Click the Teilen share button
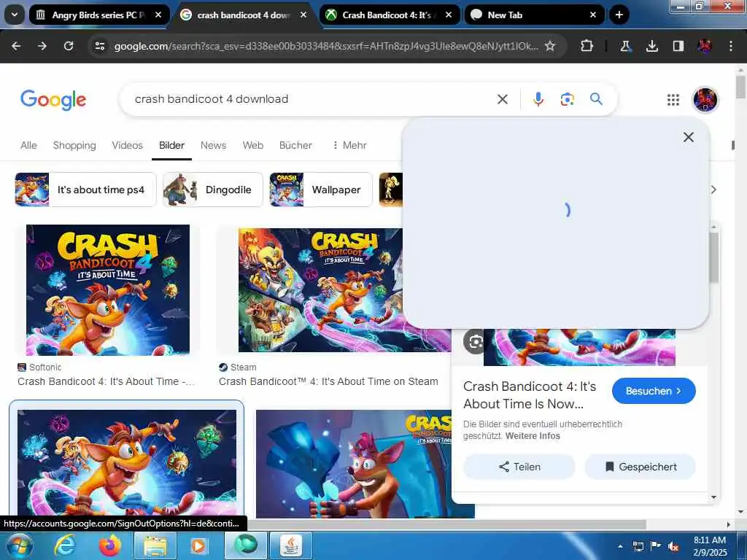 [x=519, y=467]
